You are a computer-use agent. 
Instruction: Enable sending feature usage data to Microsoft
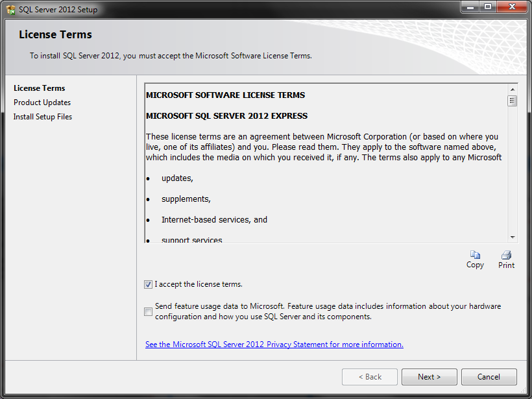pyautogui.click(x=148, y=311)
